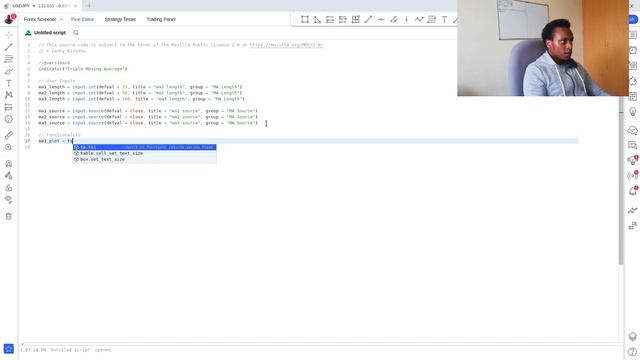Choose table.cell_set_text_size suggestion

[144, 153]
